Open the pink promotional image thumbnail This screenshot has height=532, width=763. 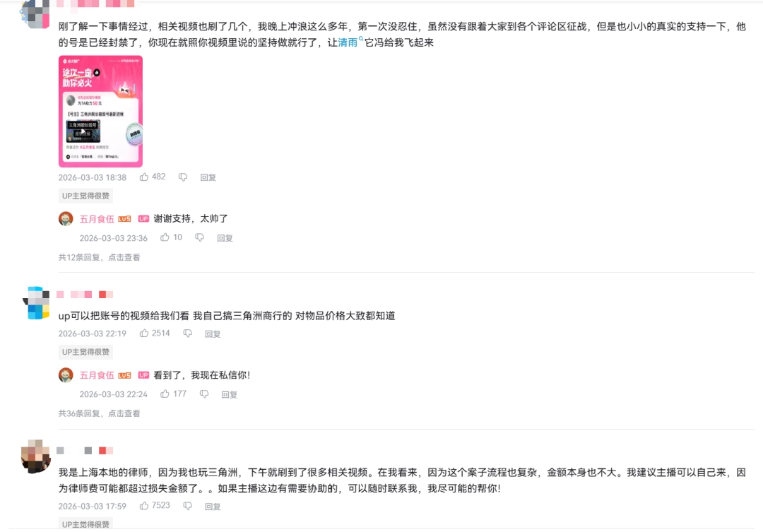coord(101,112)
